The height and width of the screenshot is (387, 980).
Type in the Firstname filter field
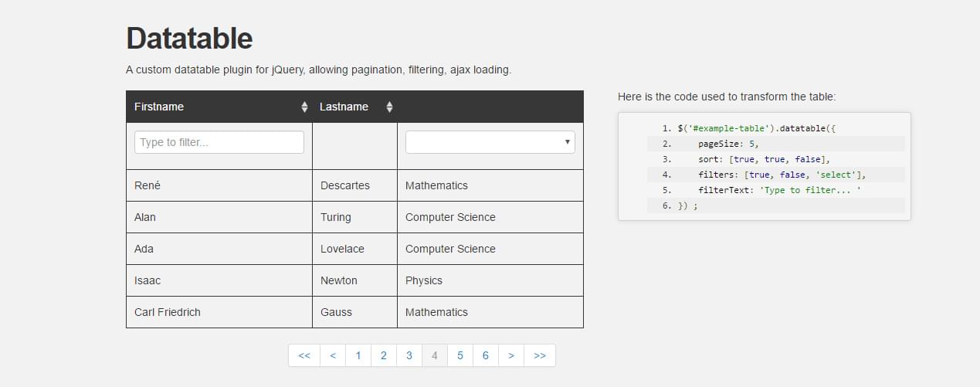click(x=219, y=142)
